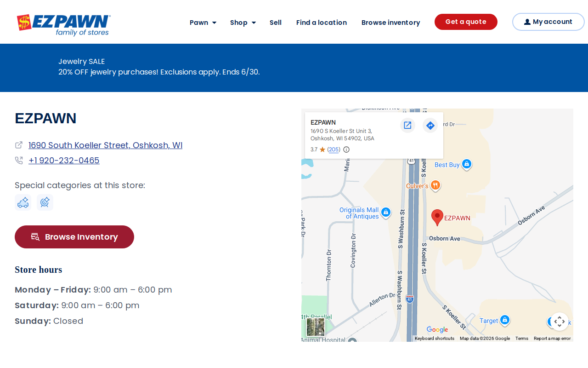Image resolution: width=588 pixels, height=368 pixels.
Task: Switch to satellite imagery thumbnail
Action: click(x=316, y=327)
